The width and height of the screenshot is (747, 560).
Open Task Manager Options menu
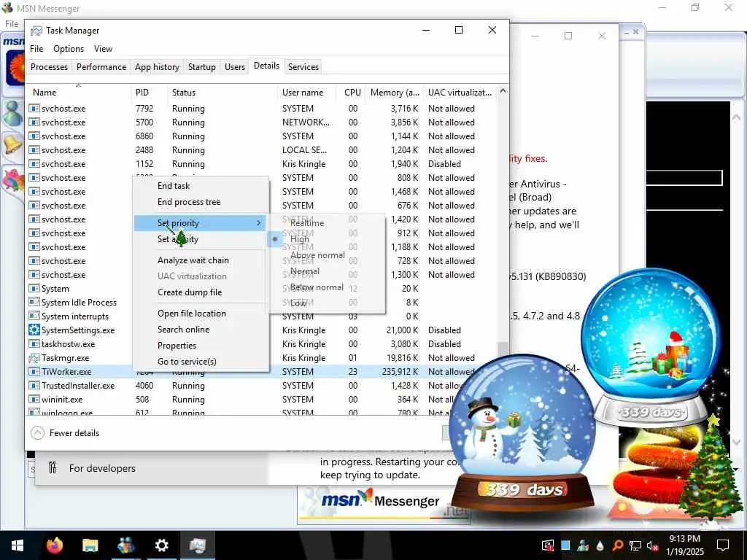coord(69,49)
